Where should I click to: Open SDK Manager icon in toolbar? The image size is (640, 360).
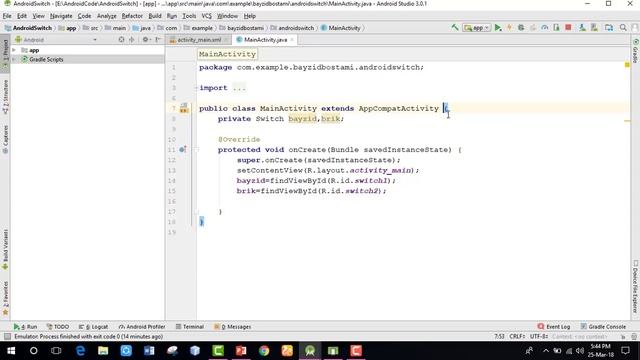tap(594, 28)
